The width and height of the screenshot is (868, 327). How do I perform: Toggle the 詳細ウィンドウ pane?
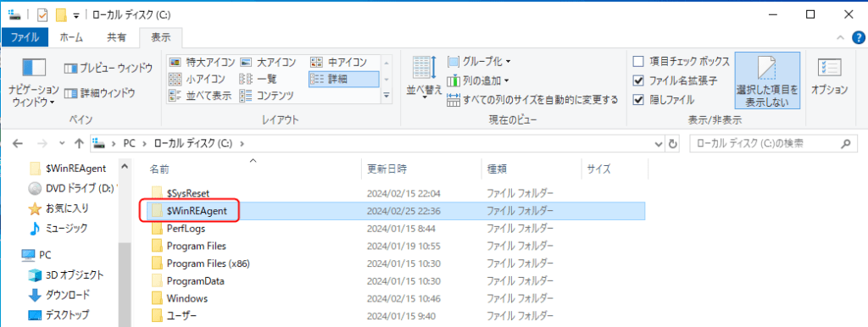(99, 93)
